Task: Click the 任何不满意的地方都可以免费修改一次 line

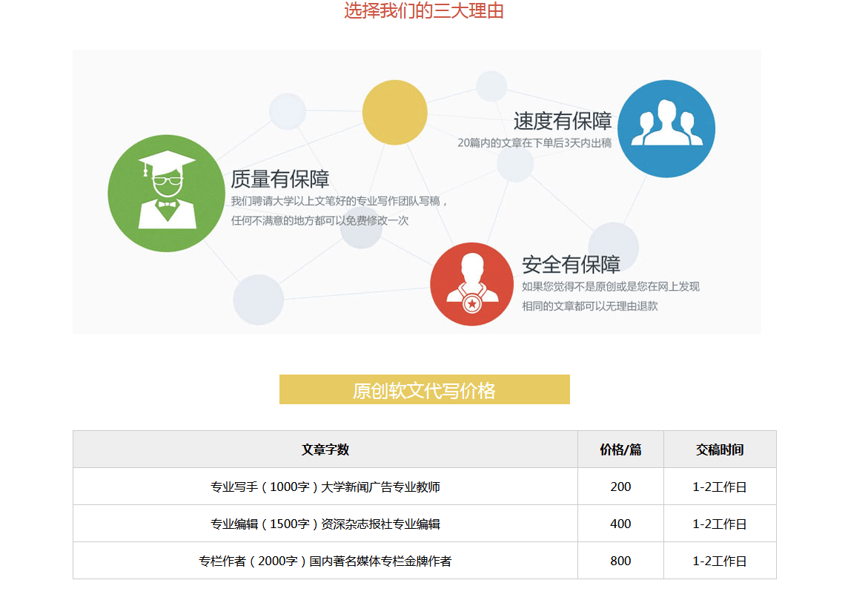Action: tap(319, 220)
